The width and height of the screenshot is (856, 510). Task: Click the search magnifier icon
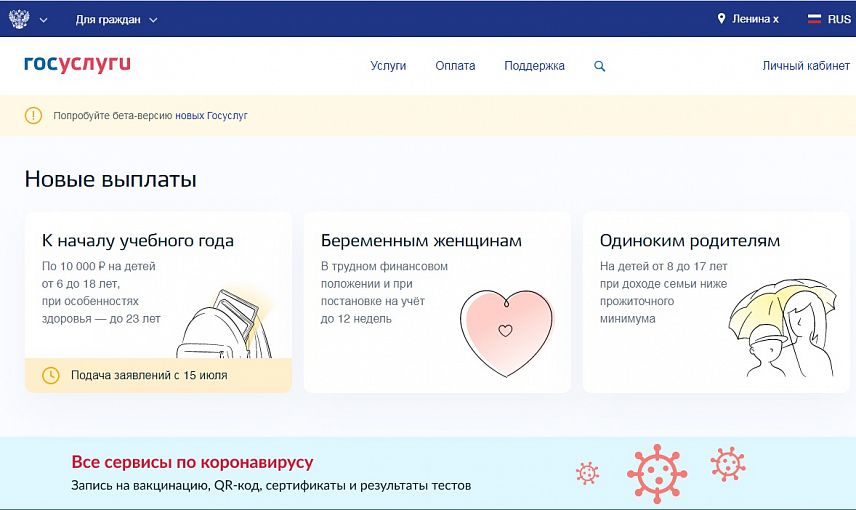click(x=600, y=66)
